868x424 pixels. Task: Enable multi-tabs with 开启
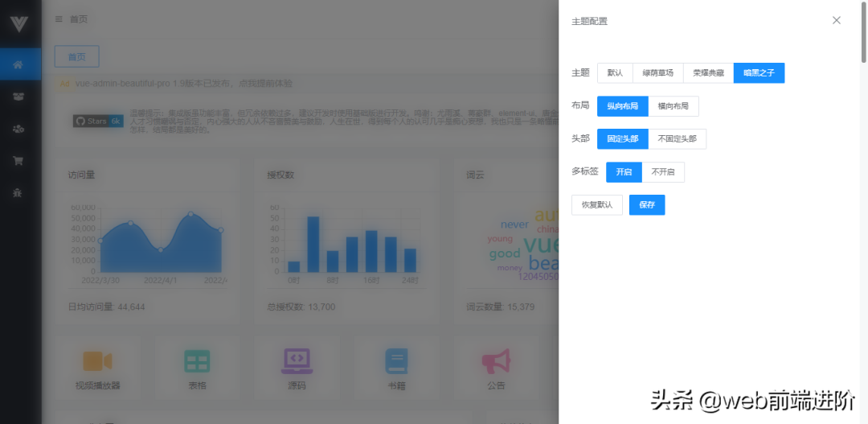[624, 172]
